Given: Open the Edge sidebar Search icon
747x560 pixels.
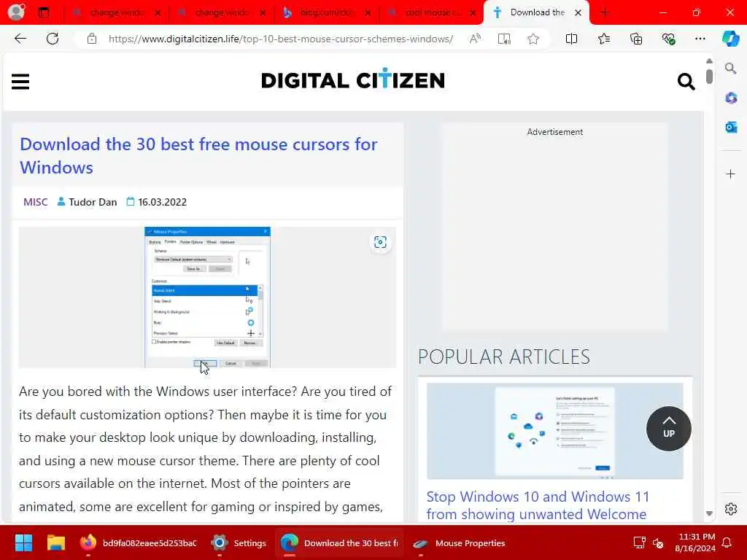Looking at the screenshot, I should (x=730, y=69).
